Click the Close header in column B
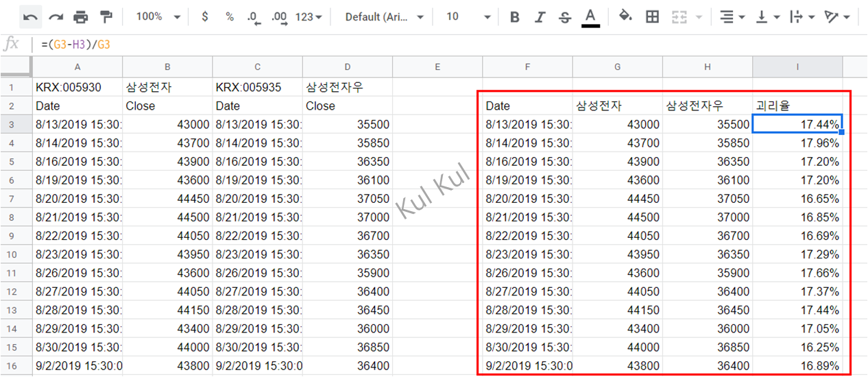Screen dimensions: 868x377 coord(167,106)
